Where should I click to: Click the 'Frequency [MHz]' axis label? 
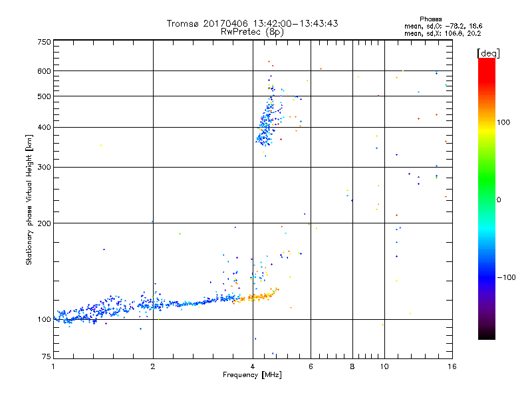(252, 375)
